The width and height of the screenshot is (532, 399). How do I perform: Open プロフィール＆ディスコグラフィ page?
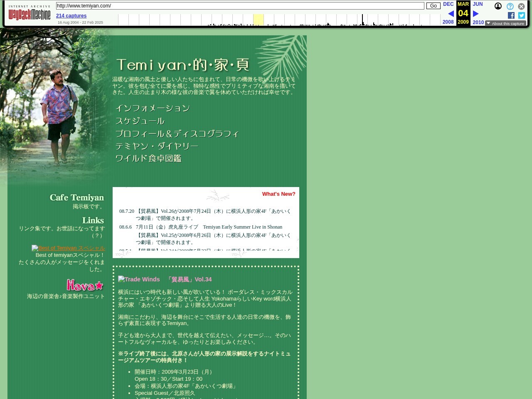[177, 133]
